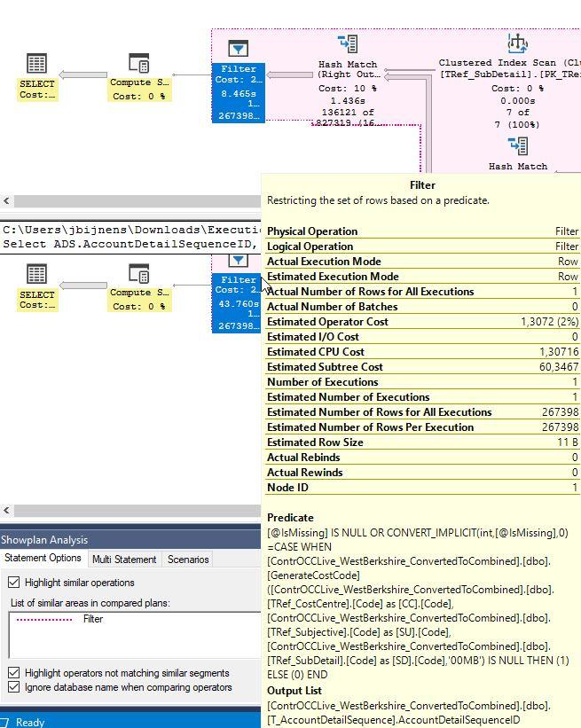The width and height of the screenshot is (581, 728).
Task: Click the 'Ready' status bar text
Action: point(30,723)
